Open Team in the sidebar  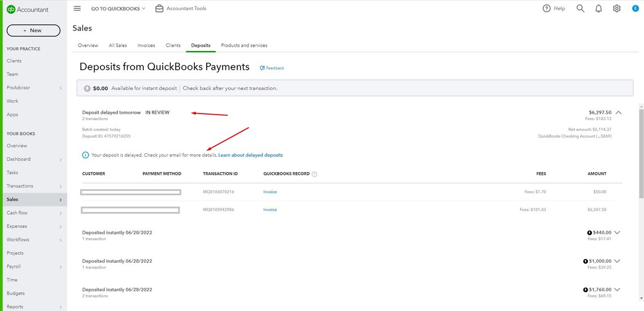pyautogui.click(x=12, y=75)
